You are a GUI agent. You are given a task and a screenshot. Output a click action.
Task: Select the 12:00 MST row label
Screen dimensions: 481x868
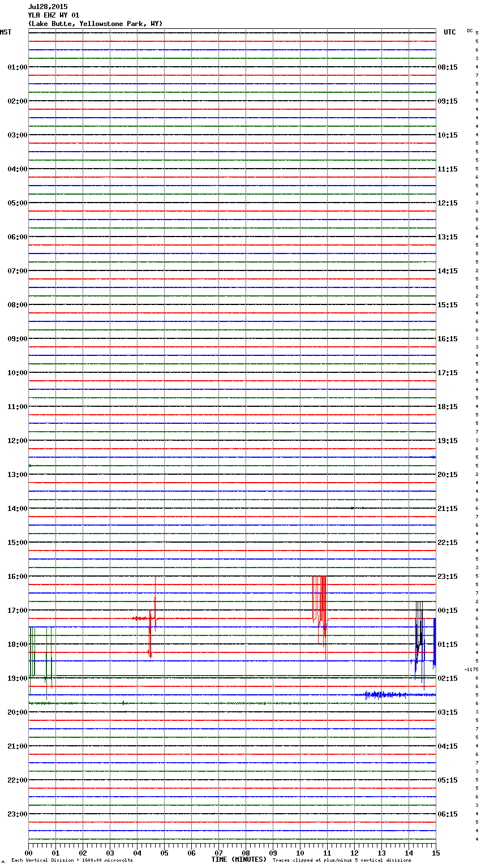(17, 441)
